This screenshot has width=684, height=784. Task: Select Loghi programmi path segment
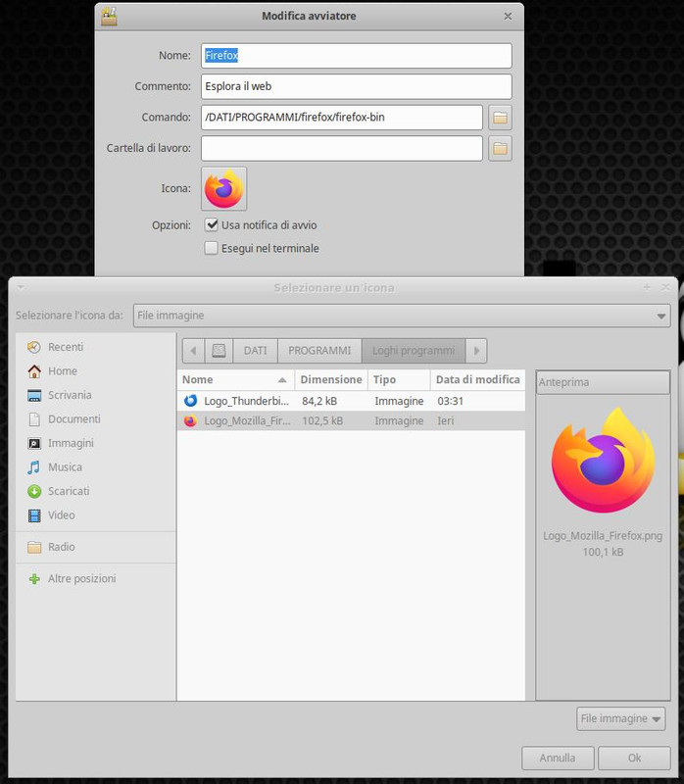pyautogui.click(x=414, y=351)
